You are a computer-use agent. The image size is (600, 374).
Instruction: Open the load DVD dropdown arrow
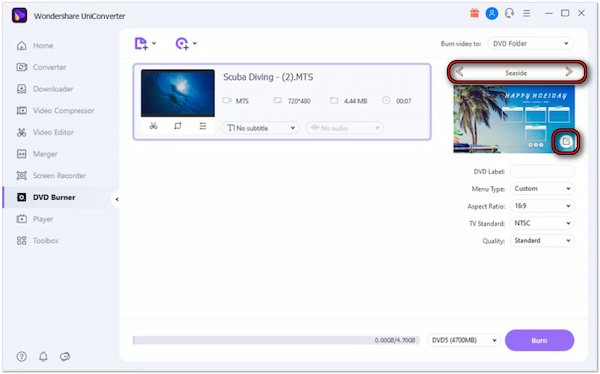tap(195, 44)
